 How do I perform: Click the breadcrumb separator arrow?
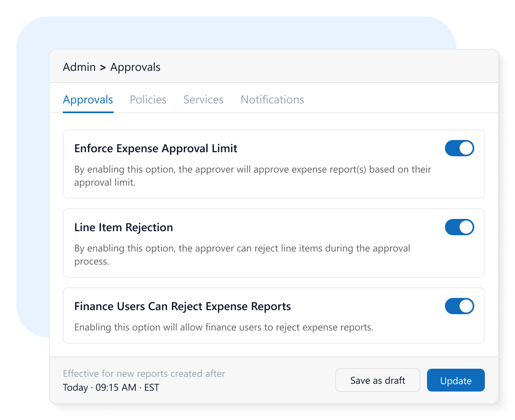click(x=103, y=68)
